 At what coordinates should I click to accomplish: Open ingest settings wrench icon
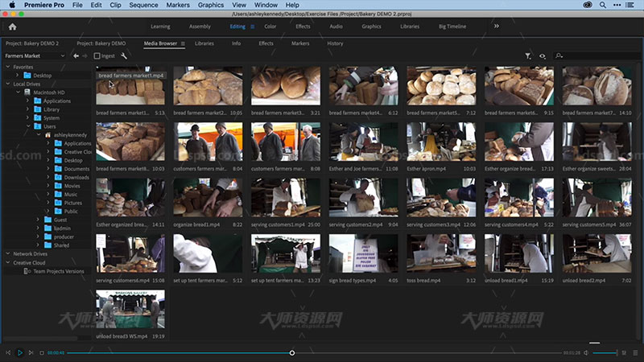124,56
